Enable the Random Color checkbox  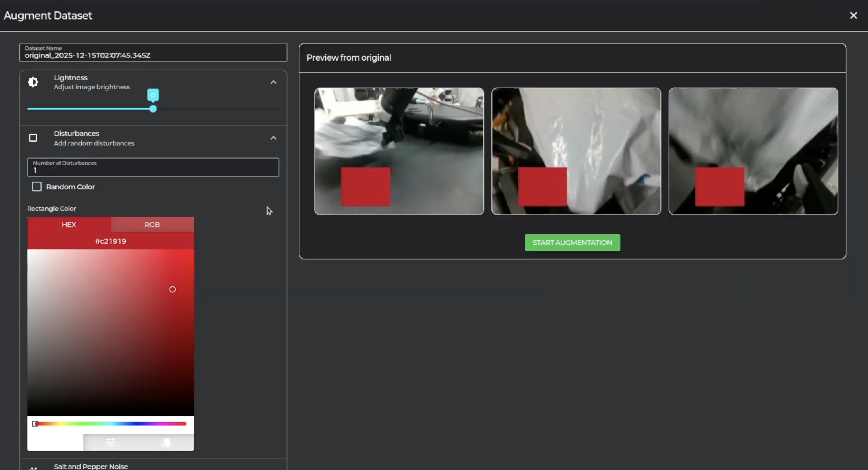point(37,186)
